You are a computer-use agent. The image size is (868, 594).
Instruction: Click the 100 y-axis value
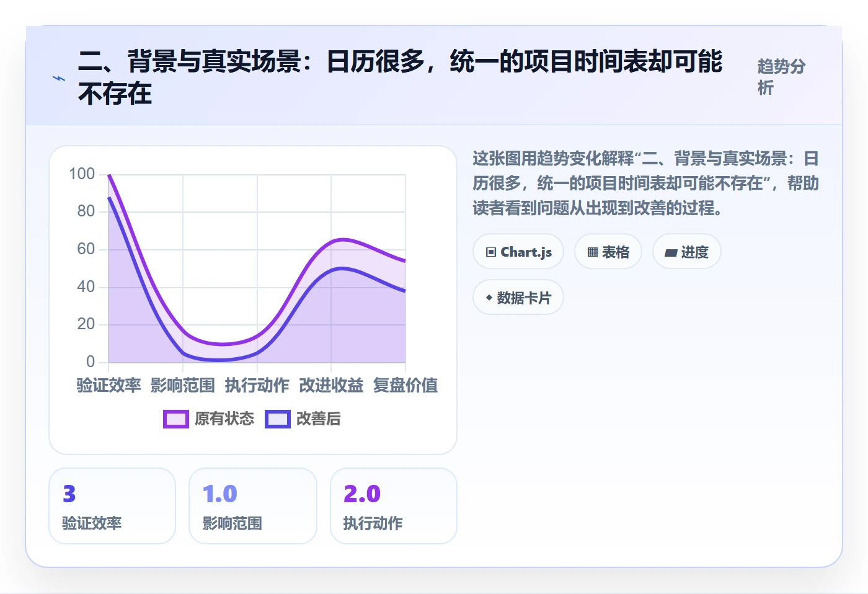82,174
